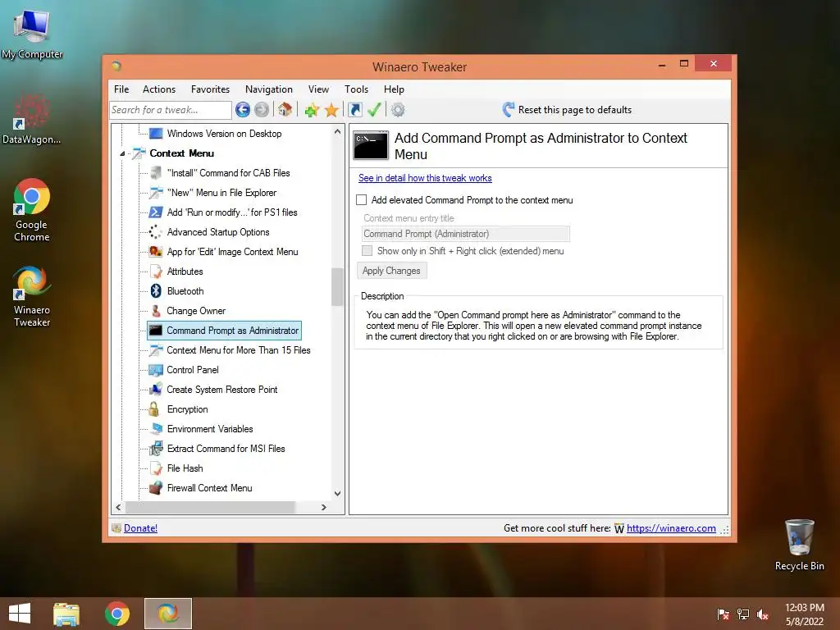Open My Computer desktop icon

tap(32, 34)
